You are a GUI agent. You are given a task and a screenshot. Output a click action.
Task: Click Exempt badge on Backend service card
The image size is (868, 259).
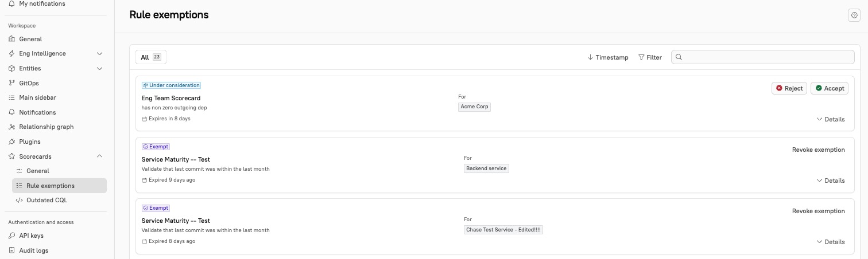(x=156, y=147)
